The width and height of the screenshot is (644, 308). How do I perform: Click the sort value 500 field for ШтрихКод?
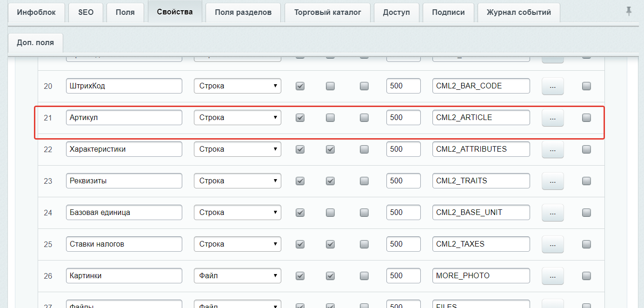pyautogui.click(x=403, y=86)
